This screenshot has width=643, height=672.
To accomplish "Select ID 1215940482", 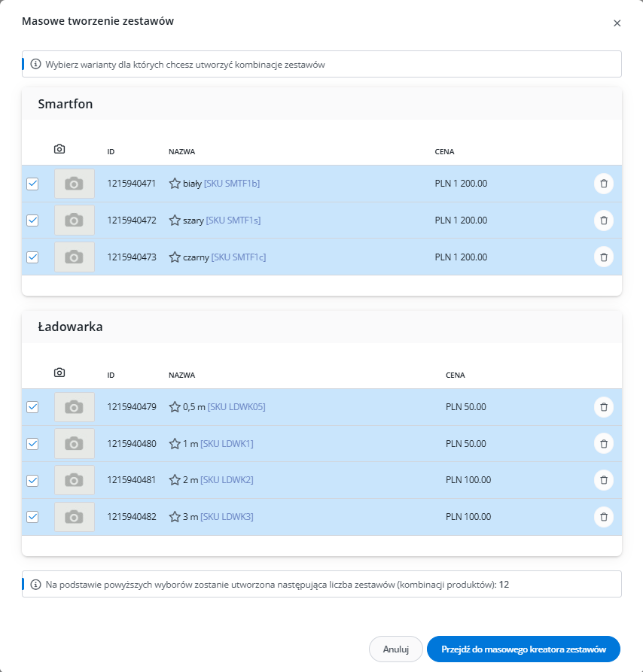I will [x=132, y=517].
